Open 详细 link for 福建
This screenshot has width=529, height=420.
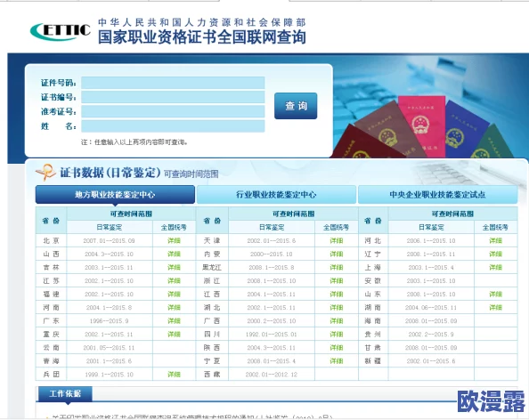pyautogui.click(x=174, y=295)
